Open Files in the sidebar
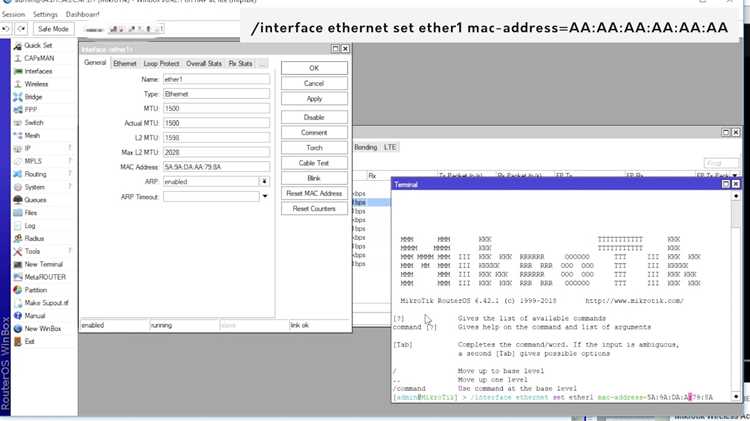The image size is (750, 421). [x=31, y=213]
